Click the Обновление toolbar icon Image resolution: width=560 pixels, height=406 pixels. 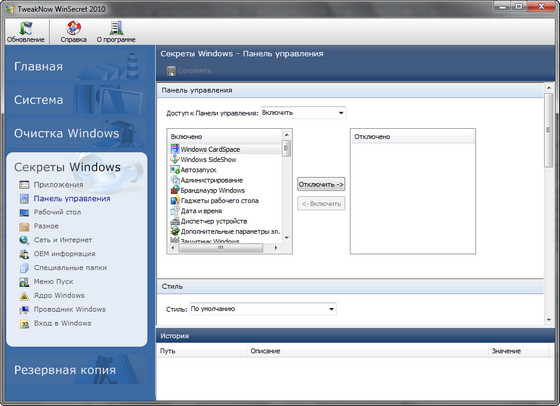tap(26, 28)
